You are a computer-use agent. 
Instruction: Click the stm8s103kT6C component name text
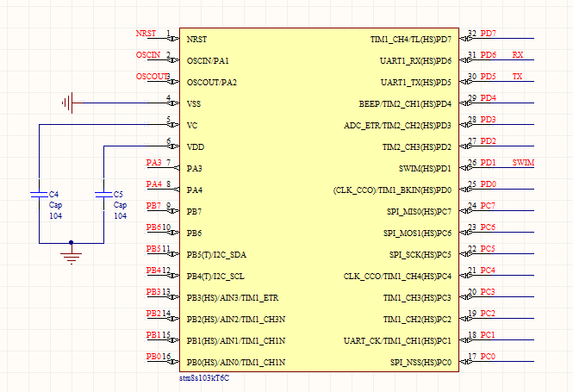(204, 378)
